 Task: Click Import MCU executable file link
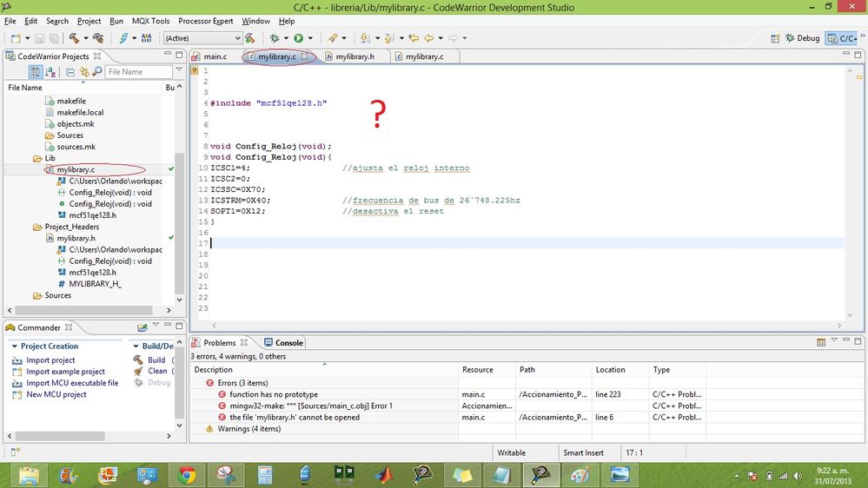72,383
